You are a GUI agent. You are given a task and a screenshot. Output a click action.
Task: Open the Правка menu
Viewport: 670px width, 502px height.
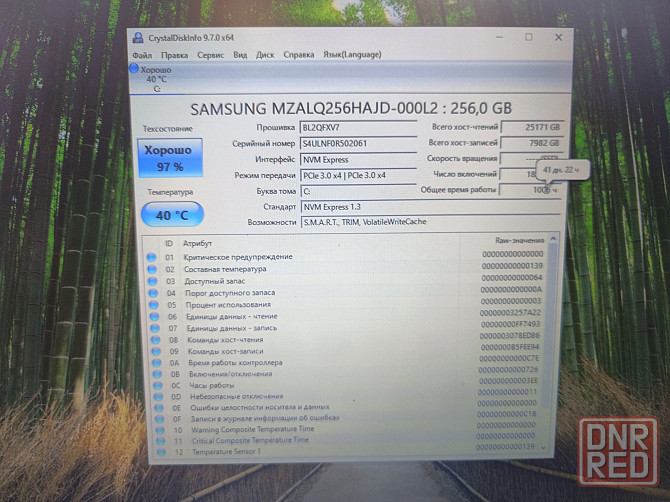click(174, 55)
